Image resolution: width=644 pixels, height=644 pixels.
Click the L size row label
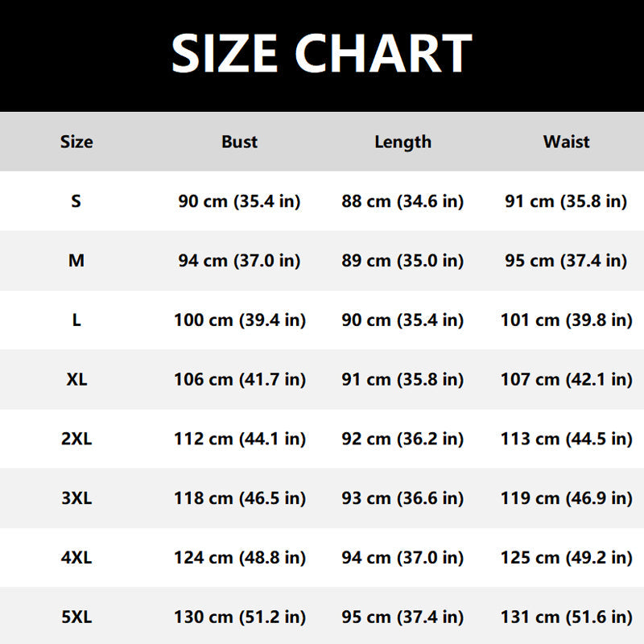click(76, 320)
